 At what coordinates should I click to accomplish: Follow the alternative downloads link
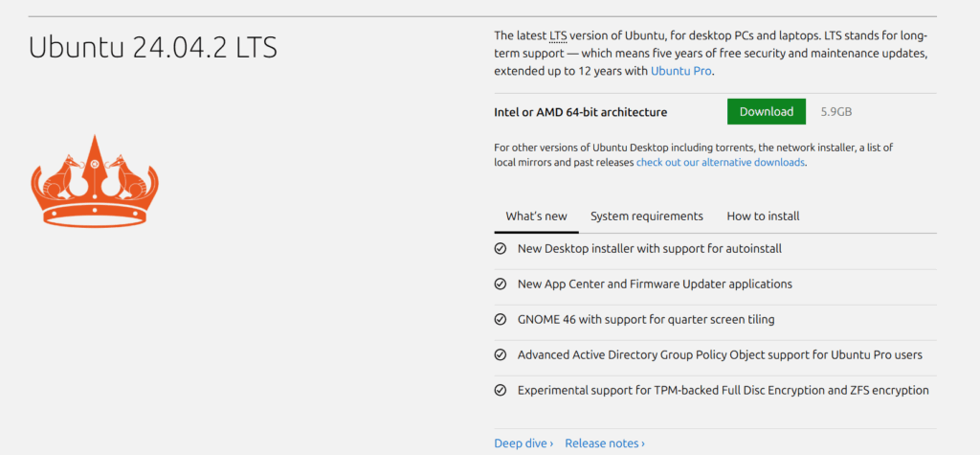pyautogui.click(x=721, y=162)
